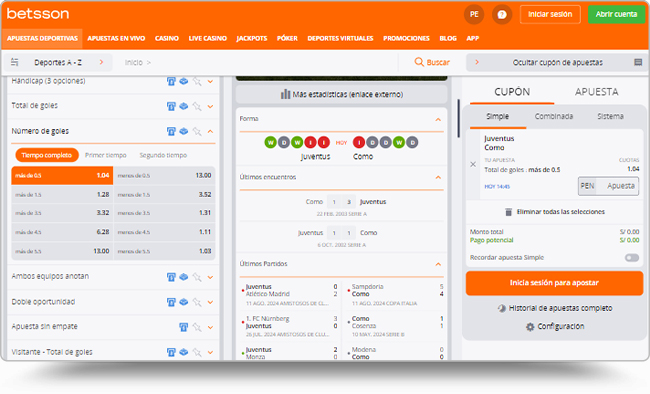Open the CASINO menu item
Screen dimensions: 650x394
point(167,38)
